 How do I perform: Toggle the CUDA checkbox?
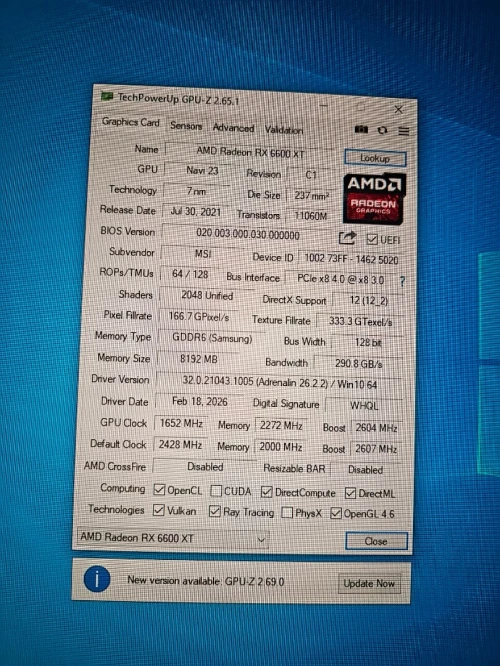[x=216, y=491]
